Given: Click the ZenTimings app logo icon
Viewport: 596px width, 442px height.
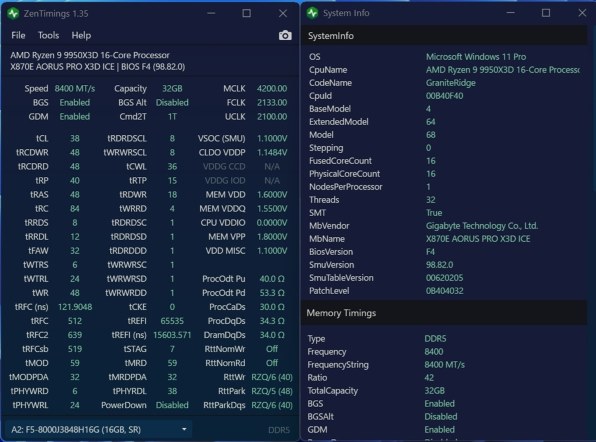Looking at the screenshot, I should pos(13,14).
